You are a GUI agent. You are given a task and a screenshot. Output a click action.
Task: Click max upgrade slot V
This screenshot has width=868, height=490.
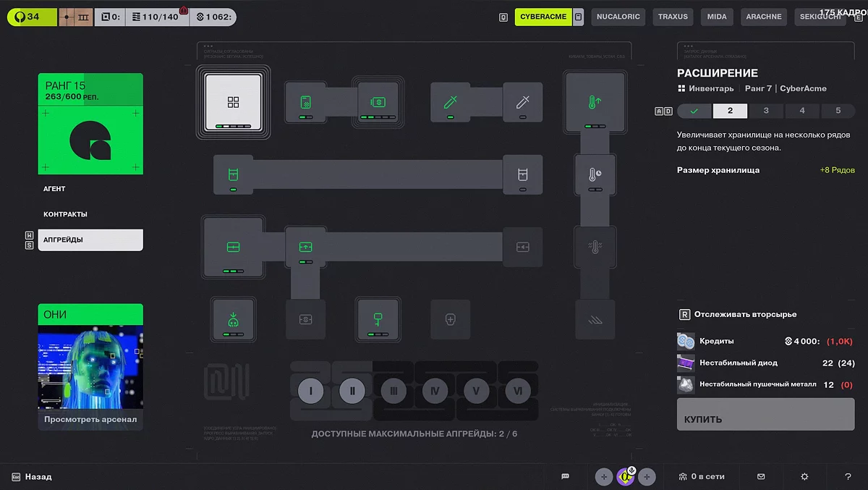pyautogui.click(x=476, y=391)
